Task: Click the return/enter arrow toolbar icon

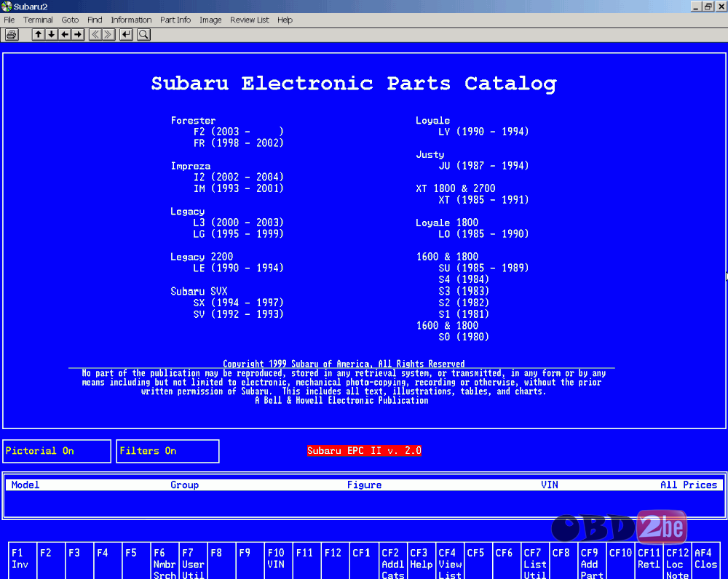Action: pyautogui.click(x=126, y=35)
